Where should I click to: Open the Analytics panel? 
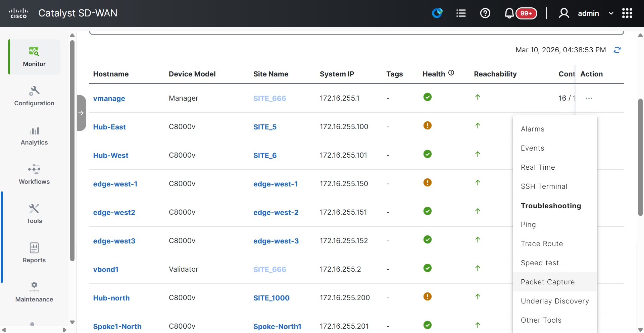point(34,135)
